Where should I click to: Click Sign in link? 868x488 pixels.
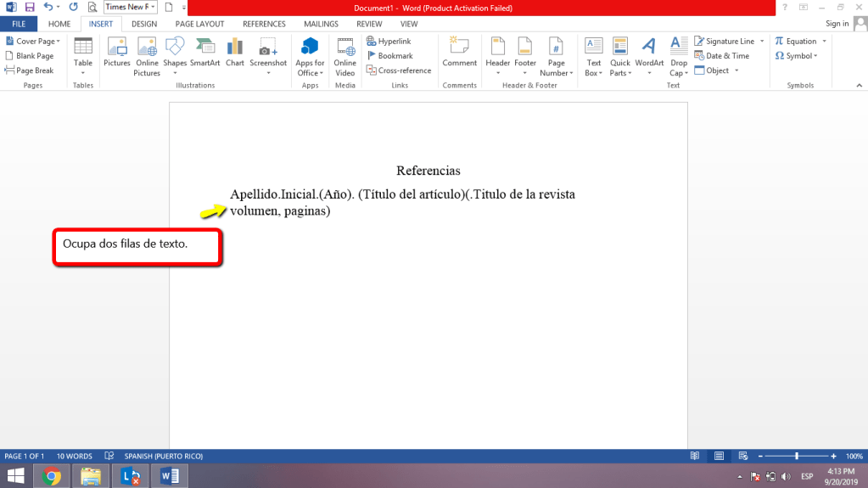click(x=837, y=24)
